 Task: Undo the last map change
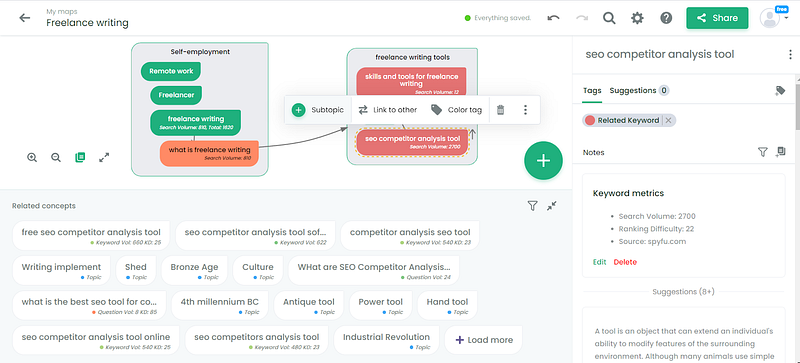(x=553, y=18)
